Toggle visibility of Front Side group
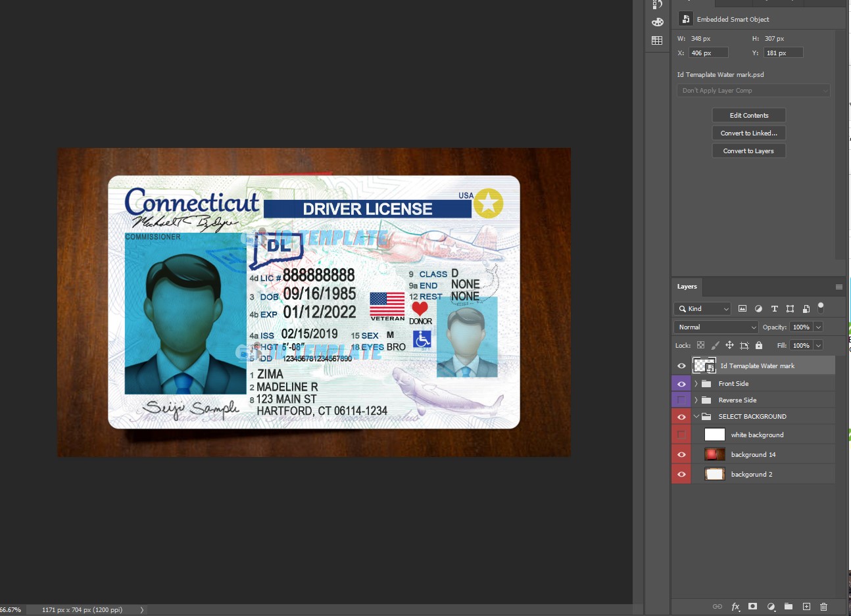The width and height of the screenshot is (851, 616). 681,383
